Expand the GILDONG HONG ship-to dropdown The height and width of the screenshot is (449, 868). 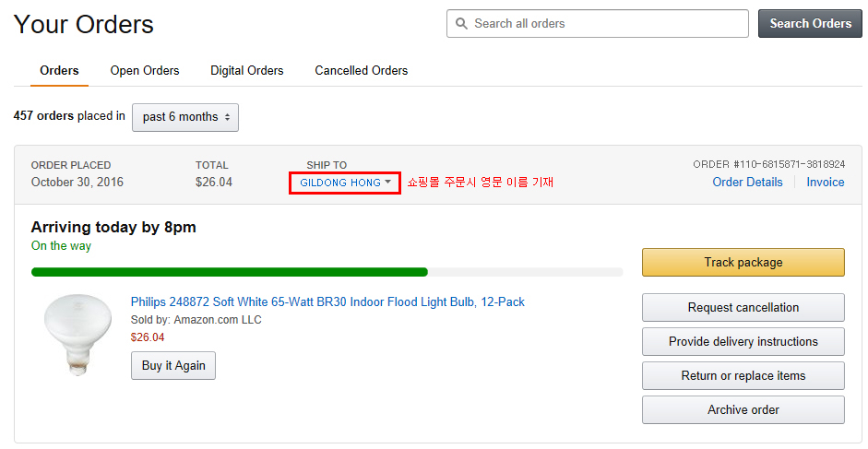coord(345,183)
